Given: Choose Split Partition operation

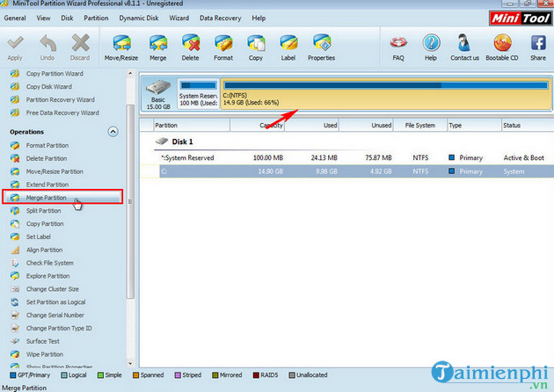Looking at the screenshot, I should (43, 211).
